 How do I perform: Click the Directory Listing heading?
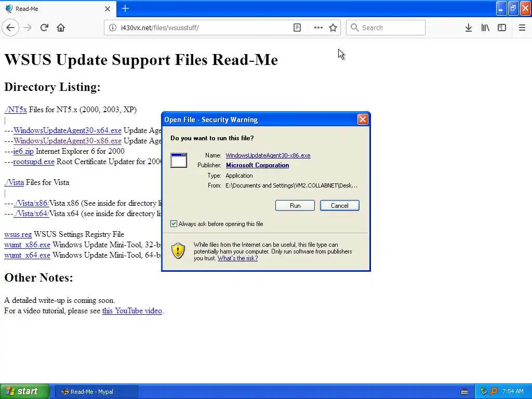click(x=52, y=87)
